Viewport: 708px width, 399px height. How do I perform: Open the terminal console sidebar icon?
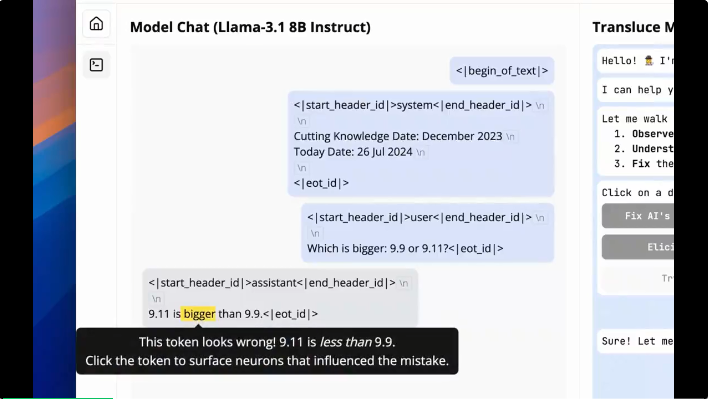[x=96, y=65]
